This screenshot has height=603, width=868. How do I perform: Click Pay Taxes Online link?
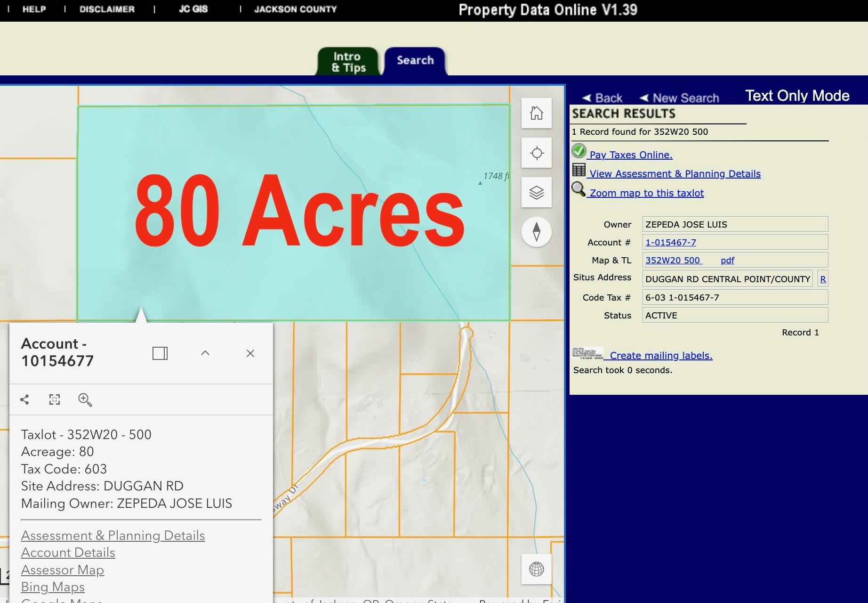point(631,155)
